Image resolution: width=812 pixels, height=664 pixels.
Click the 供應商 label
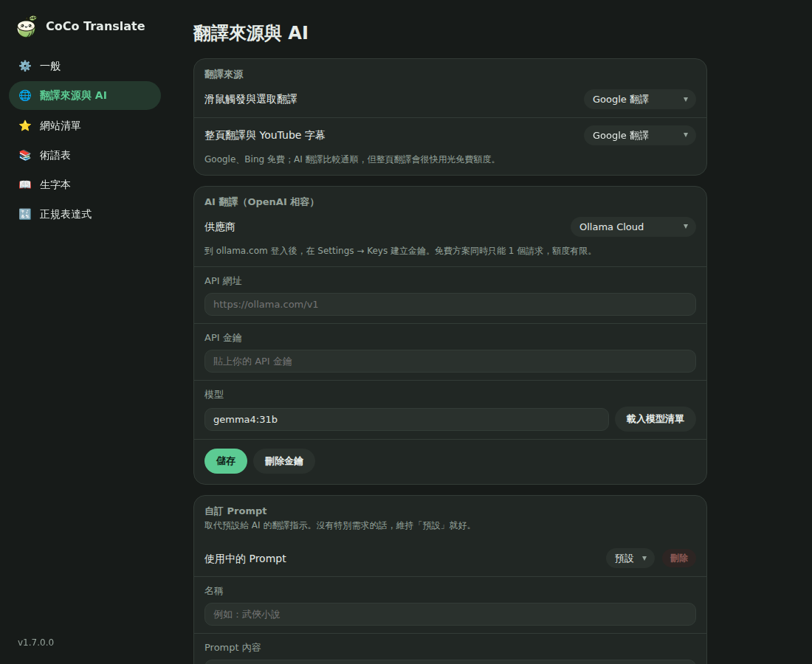click(x=219, y=226)
